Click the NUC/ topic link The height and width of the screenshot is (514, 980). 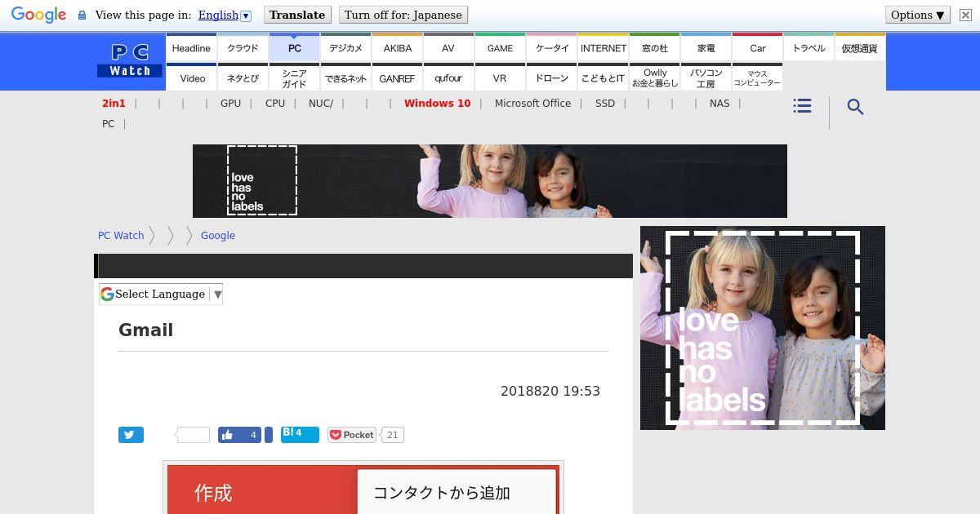coord(321,104)
